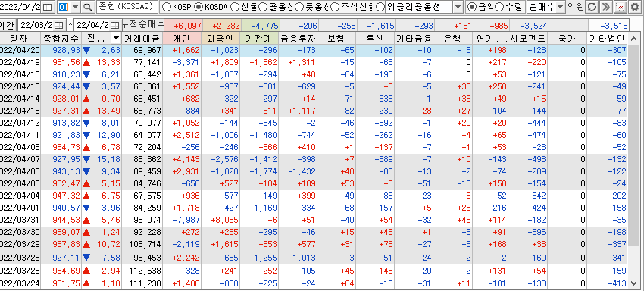Click the 기관계 column header

[259, 39]
